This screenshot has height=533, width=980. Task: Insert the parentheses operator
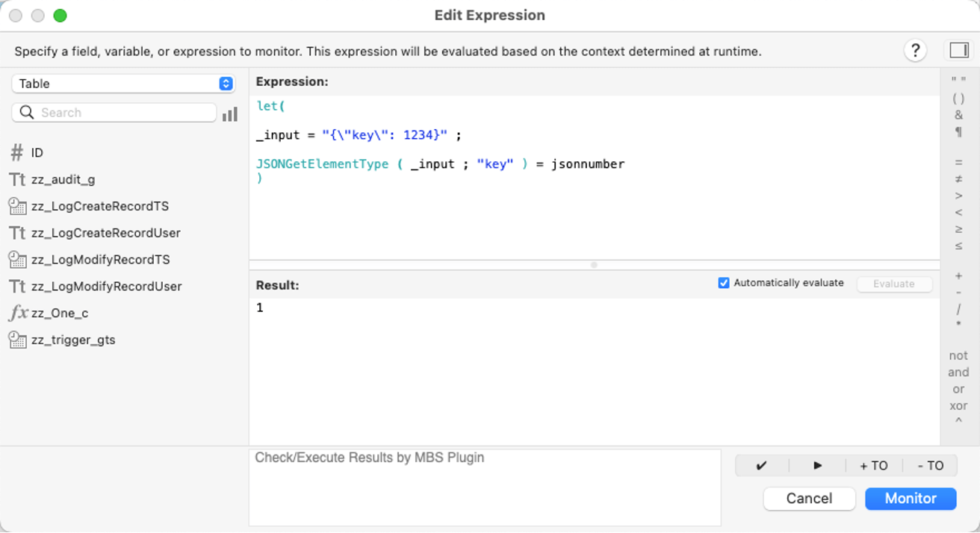point(958,98)
